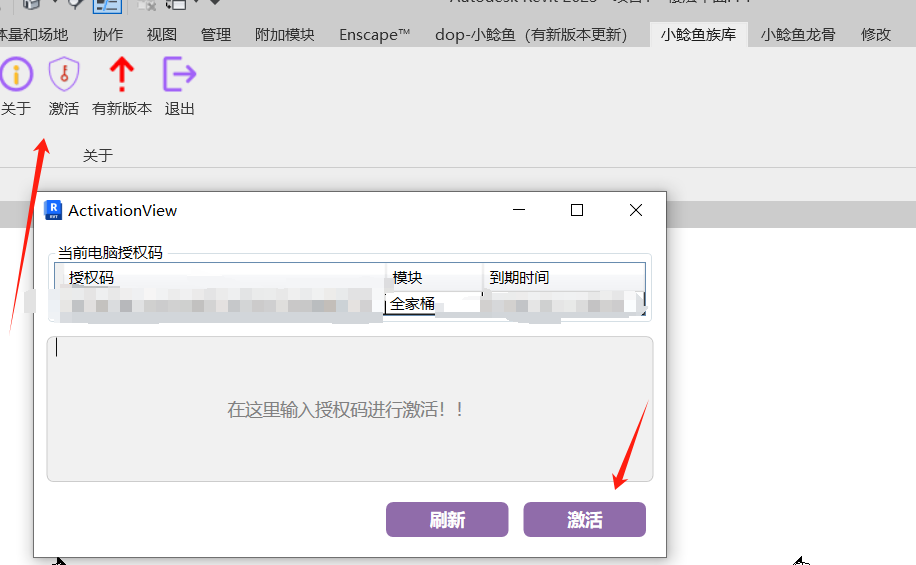Click the purple 激活 activate button
916x565 pixels.
[x=584, y=520]
